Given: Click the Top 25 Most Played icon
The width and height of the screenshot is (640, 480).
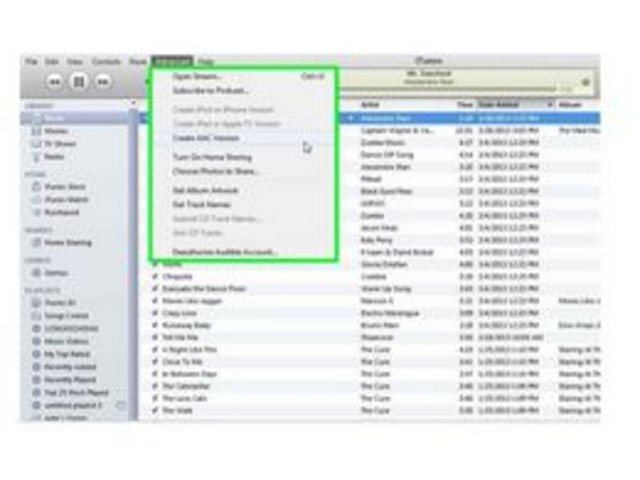Looking at the screenshot, I should pos(37,393).
